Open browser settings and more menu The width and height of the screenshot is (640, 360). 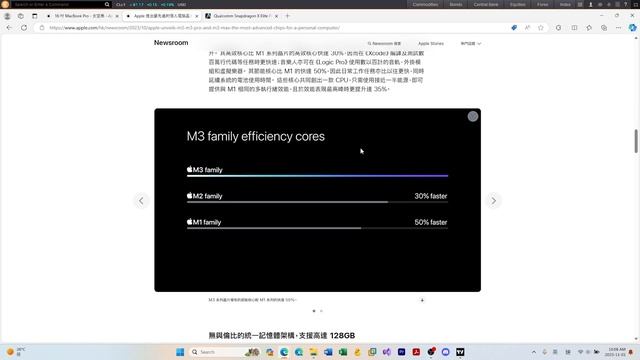(618, 28)
